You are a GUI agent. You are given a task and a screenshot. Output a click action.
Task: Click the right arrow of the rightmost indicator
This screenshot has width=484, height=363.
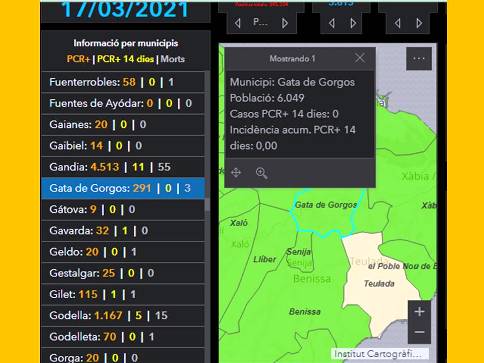(419, 23)
